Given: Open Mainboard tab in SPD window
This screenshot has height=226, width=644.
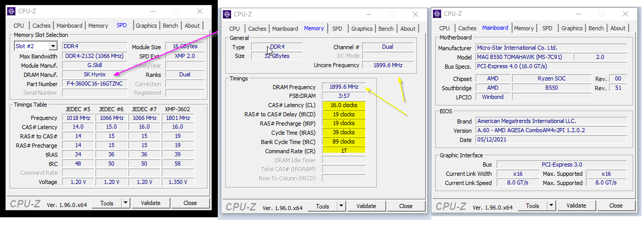Looking at the screenshot, I should tap(69, 26).
